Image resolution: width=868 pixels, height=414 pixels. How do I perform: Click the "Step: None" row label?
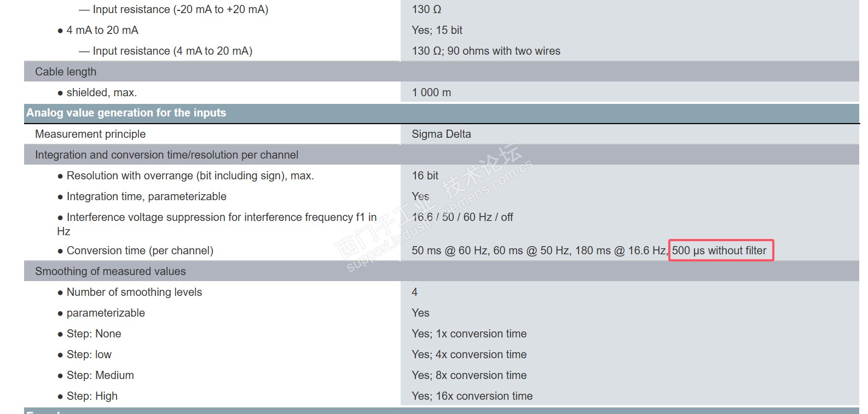pos(94,334)
